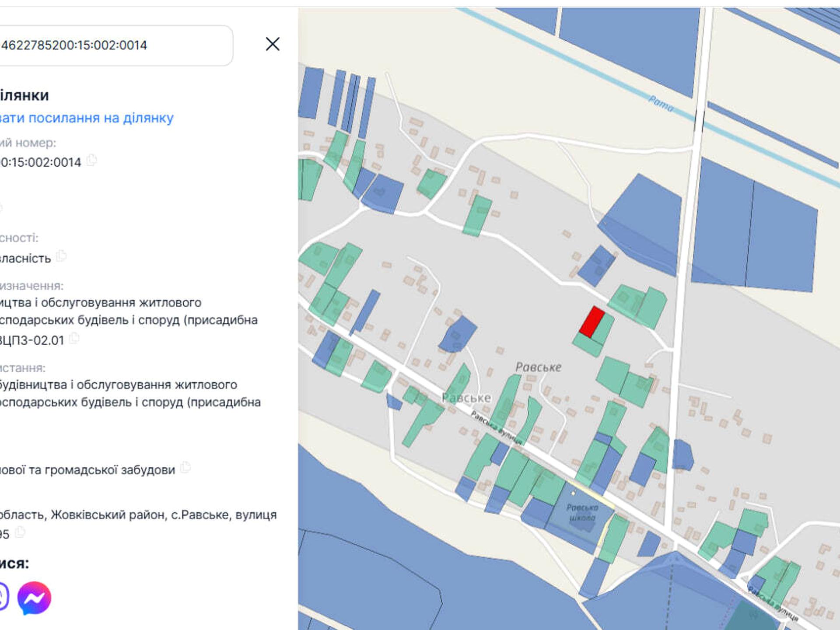Click the white dot marker above Равська школа
Viewport: 840px width, 630px height.
[573, 493]
